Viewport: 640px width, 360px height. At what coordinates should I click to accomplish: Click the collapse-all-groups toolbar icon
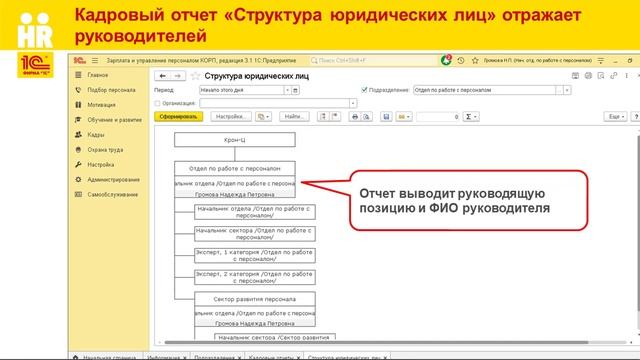pos(335,117)
